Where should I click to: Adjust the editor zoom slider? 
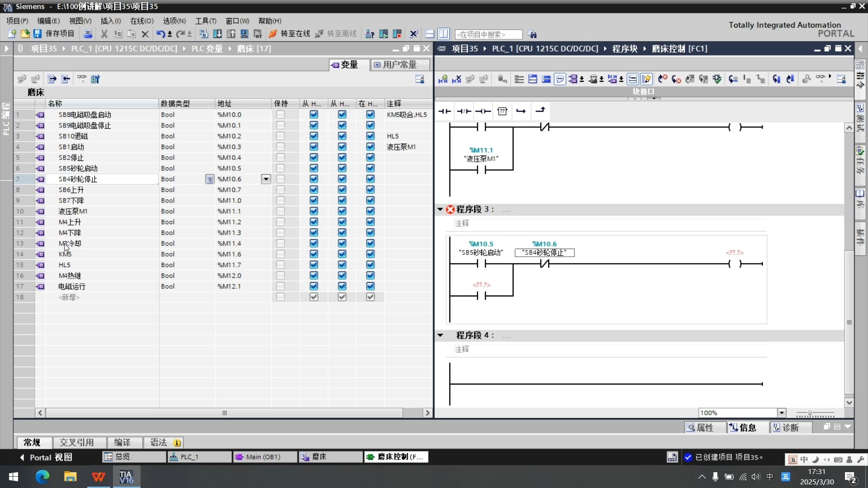(x=810, y=413)
